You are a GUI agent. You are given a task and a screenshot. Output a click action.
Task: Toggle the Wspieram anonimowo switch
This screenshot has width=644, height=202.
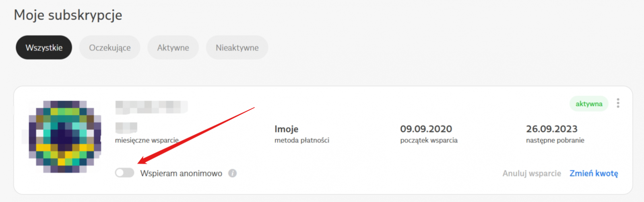coord(124,173)
